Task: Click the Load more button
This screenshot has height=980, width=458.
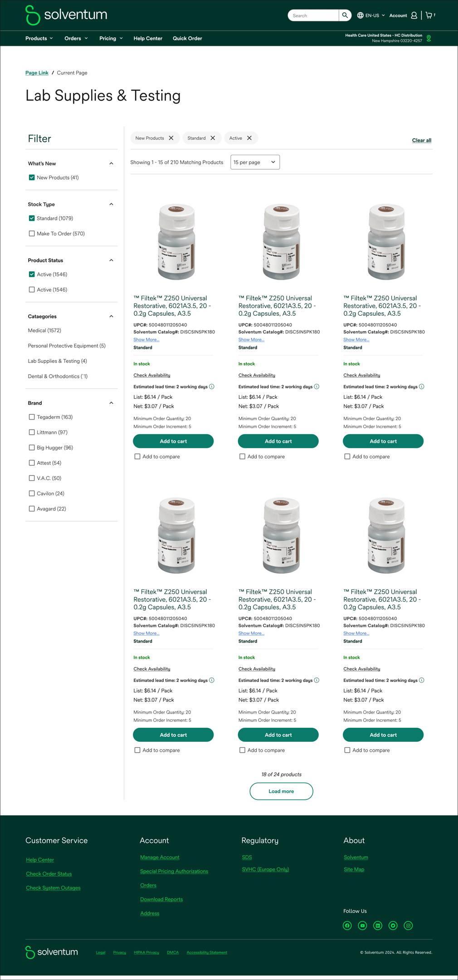Action: click(281, 791)
